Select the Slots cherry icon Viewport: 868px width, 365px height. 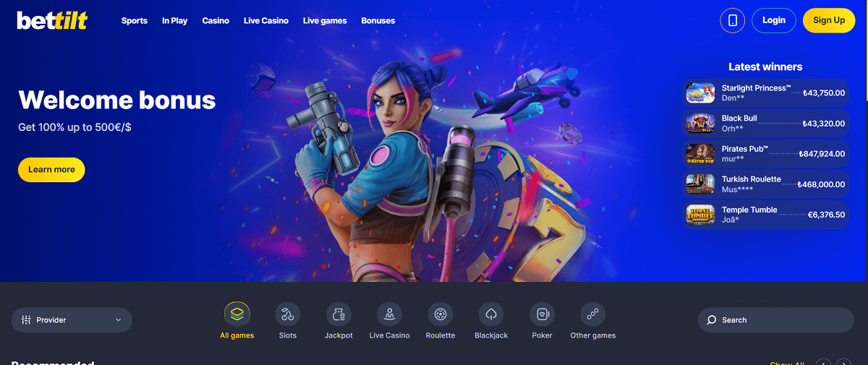pos(288,314)
